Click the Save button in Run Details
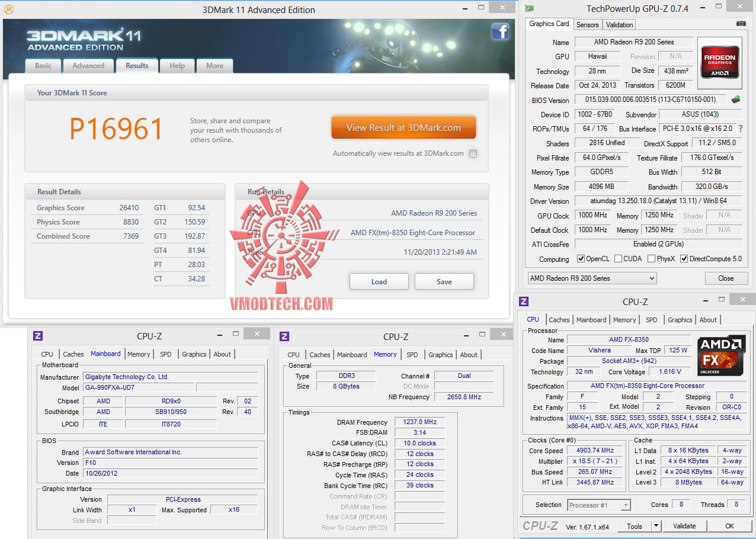The height and width of the screenshot is (539, 756). (x=444, y=281)
